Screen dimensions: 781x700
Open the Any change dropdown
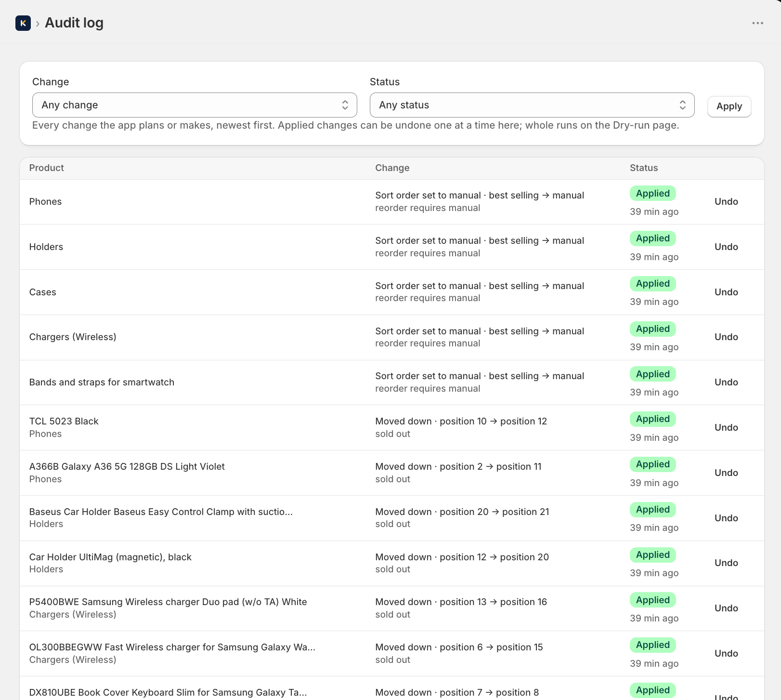195,105
